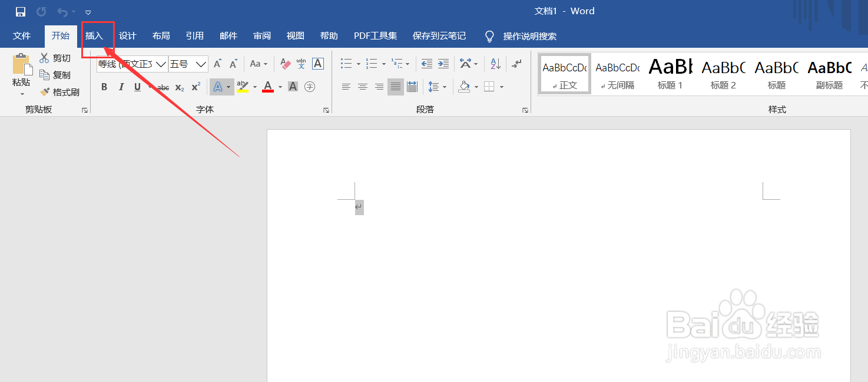Open the highlight color dropdown arrow
The width and height of the screenshot is (868, 382).
pos(255,87)
